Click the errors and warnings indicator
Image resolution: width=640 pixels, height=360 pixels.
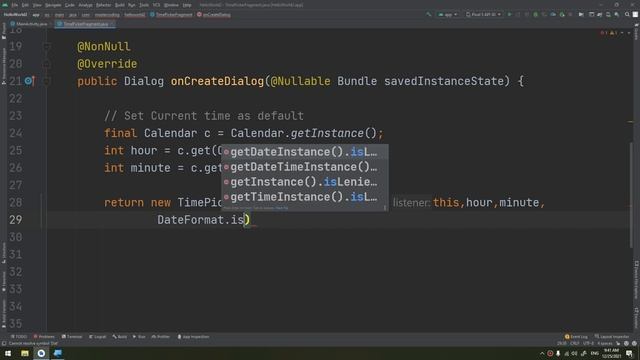pyautogui.click(x=609, y=33)
